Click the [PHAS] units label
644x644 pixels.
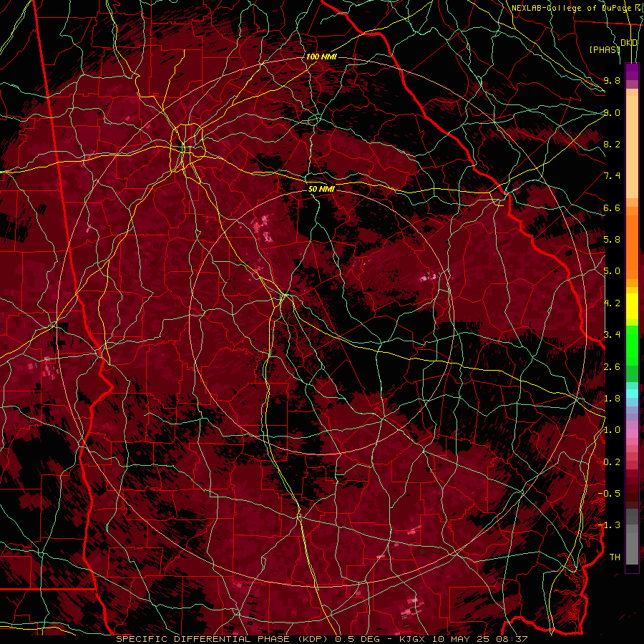(x=605, y=49)
